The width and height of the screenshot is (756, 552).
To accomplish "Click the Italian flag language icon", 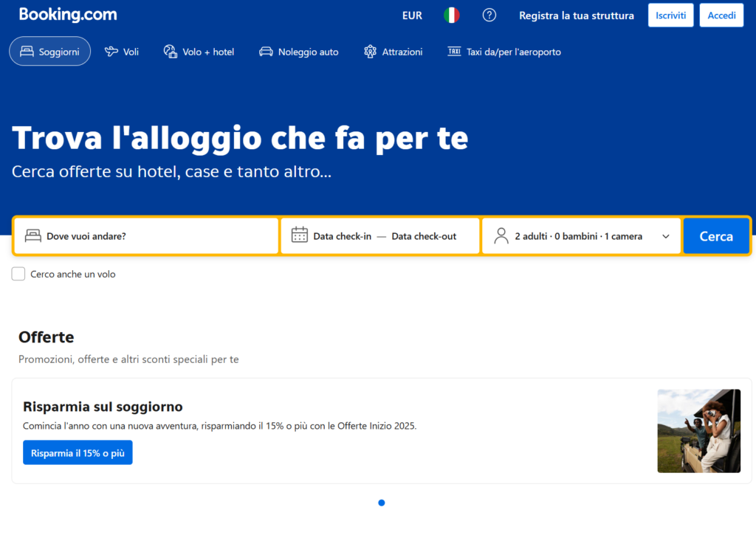I will 451,15.
